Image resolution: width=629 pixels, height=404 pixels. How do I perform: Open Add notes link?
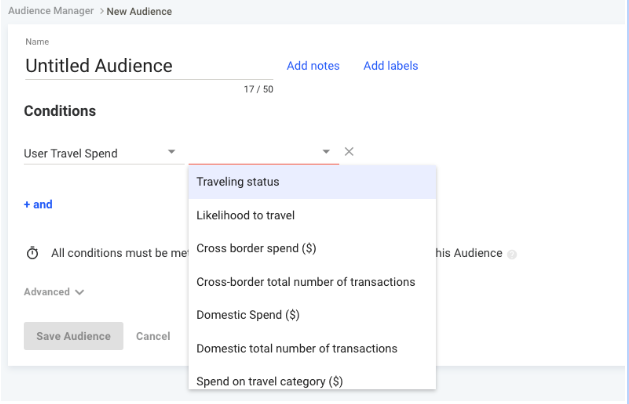click(313, 66)
